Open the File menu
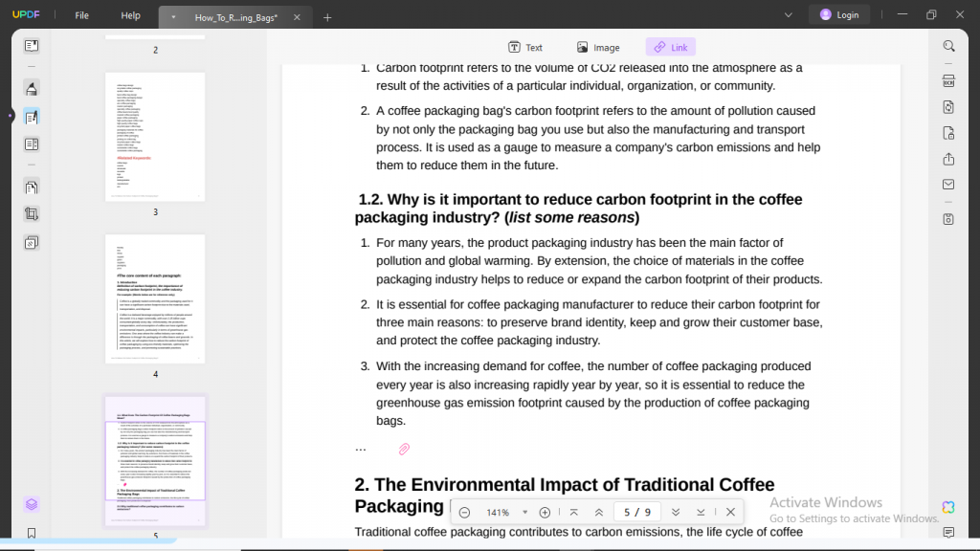This screenshot has width=980, height=551. coord(82,15)
